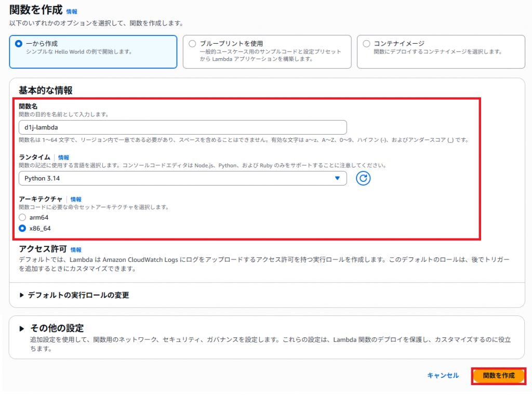Click the ブループリントを使用 card description text
Image resolution: width=532 pixels, height=396 pixels.
click(x=270, y=55)
